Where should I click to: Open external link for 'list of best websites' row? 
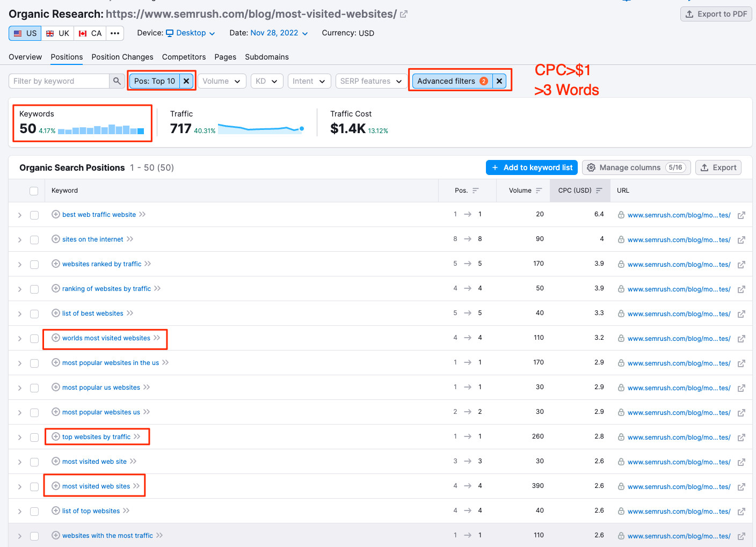tap(742, 314)
